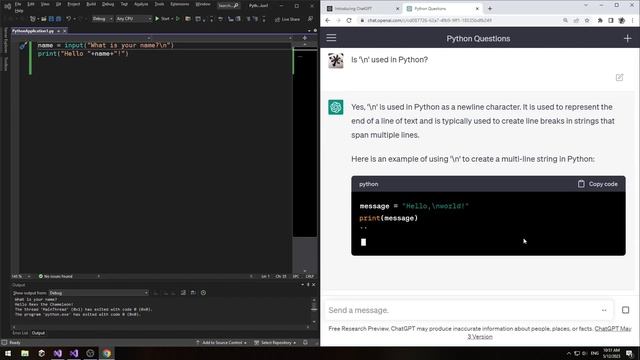Click Start Without Debugging outline arrow
Image resolution: width=640 pixels, height=360 pixels.
178,19
